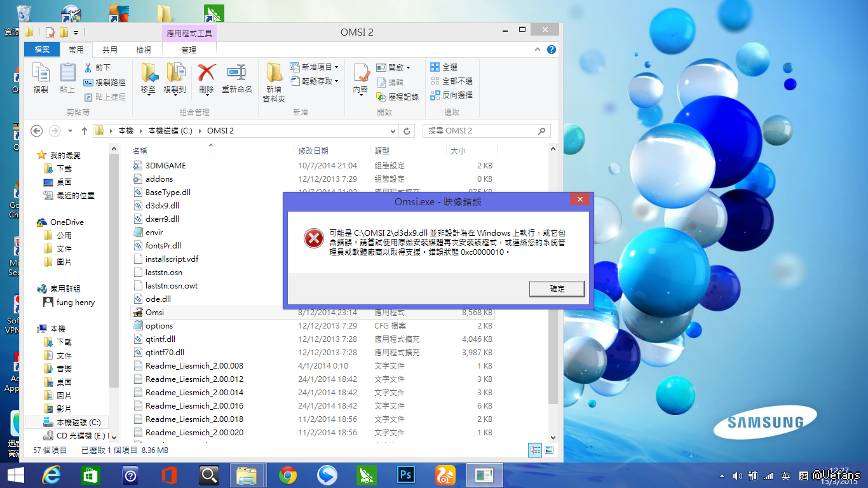Click 確定 in the Omsi.exe error dialog
Viewport: 868px width, 488px height.
tap(557, 288)
